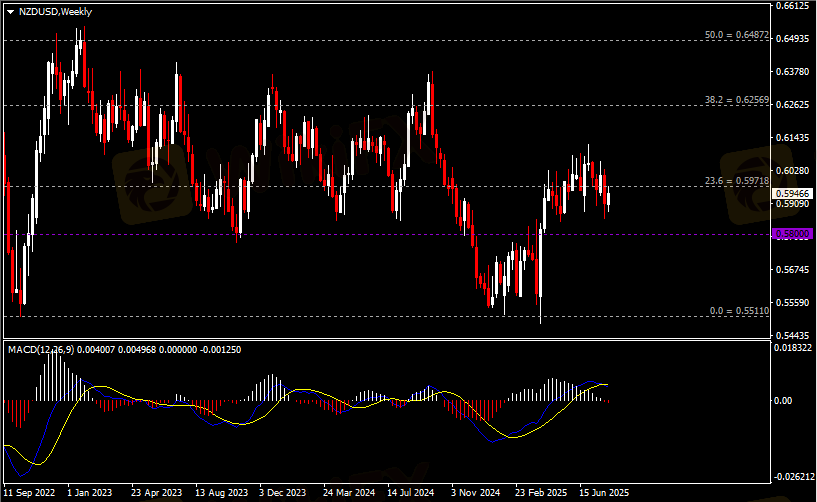Click the 0.54435 price on the scale
The image size is (817, 502).
click(790, 336)
